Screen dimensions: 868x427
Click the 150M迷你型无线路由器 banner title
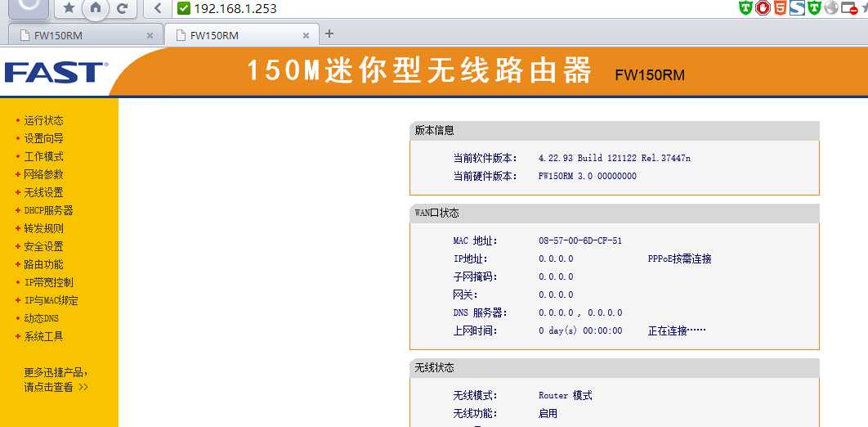tap(419, 71)
